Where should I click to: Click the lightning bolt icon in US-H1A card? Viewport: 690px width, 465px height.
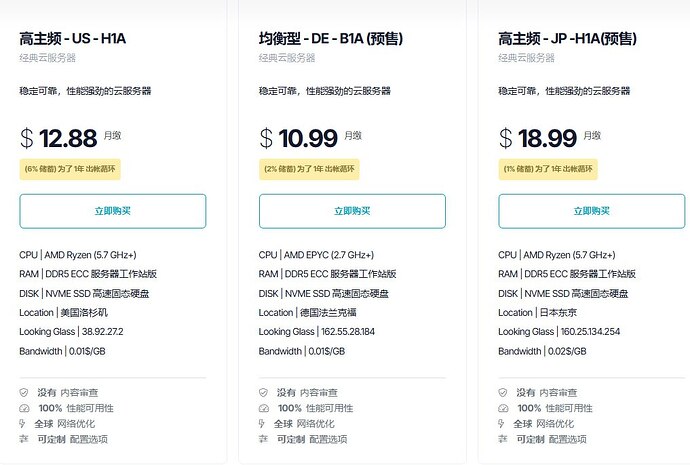pyautogui.click(x=22, y=424)
